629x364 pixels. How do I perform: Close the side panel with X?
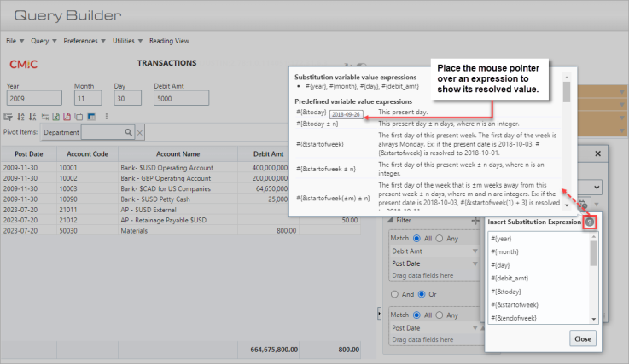click(x=597, y=153)
